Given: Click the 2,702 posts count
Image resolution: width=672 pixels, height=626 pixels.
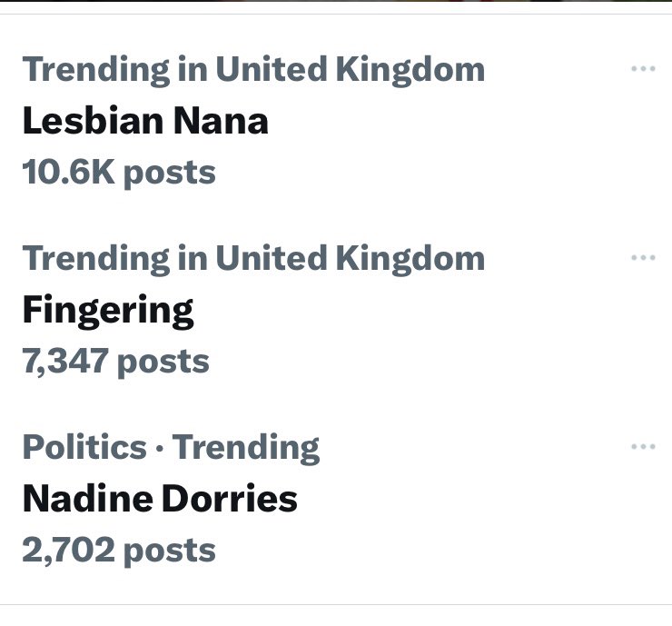Looking at the screenshot, I should pos(119,551).
